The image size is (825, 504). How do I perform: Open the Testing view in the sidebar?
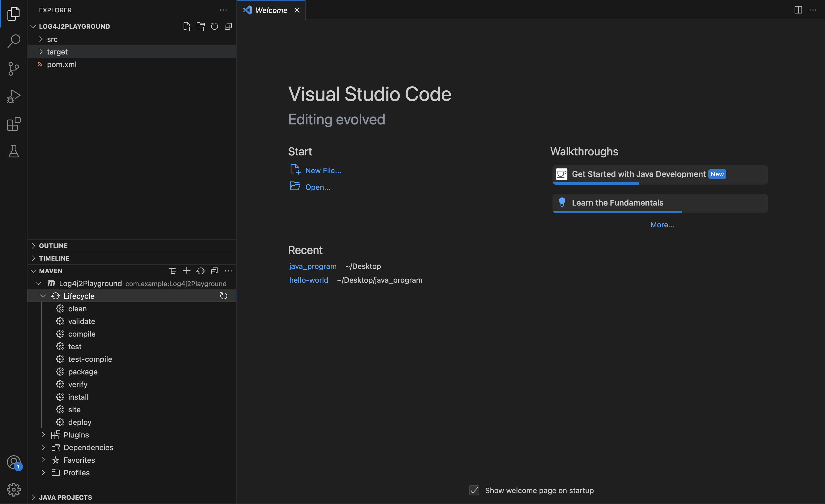[14, 151]
